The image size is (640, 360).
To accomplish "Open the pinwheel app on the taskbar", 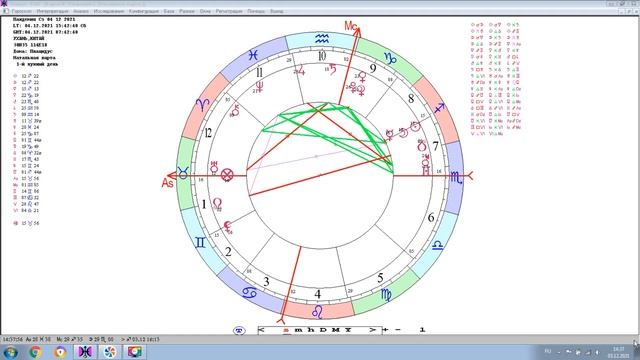I will coord(109,352).
